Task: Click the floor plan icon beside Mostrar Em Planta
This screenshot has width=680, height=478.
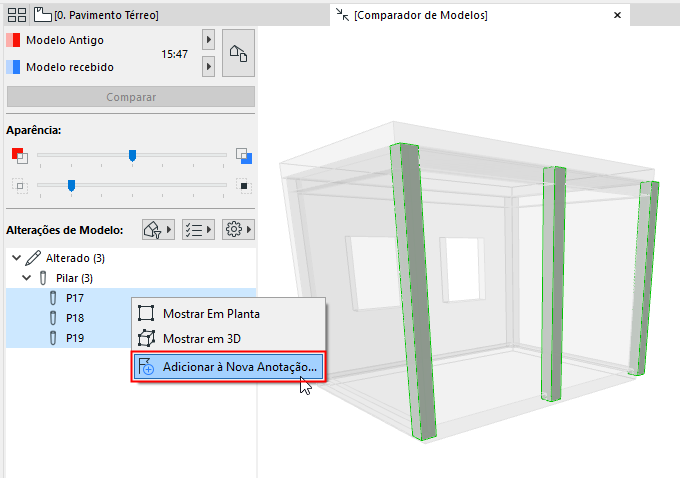Action: click(x=146, y=313)
